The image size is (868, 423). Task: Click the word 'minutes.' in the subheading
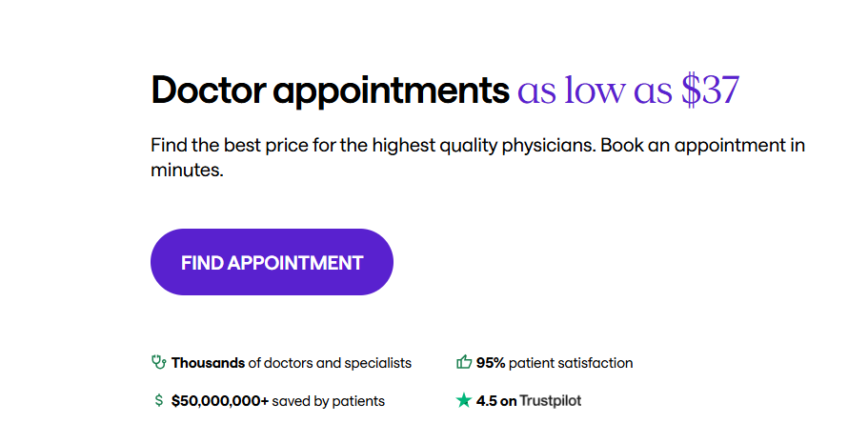(x=187, y=170)
